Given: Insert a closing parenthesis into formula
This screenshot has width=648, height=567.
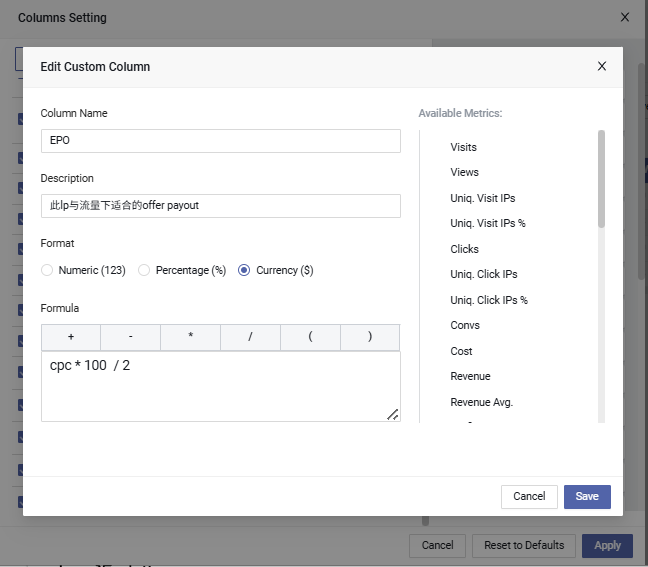Looking at the screenshot, I should pyautogui.click(x=370, y=337).
